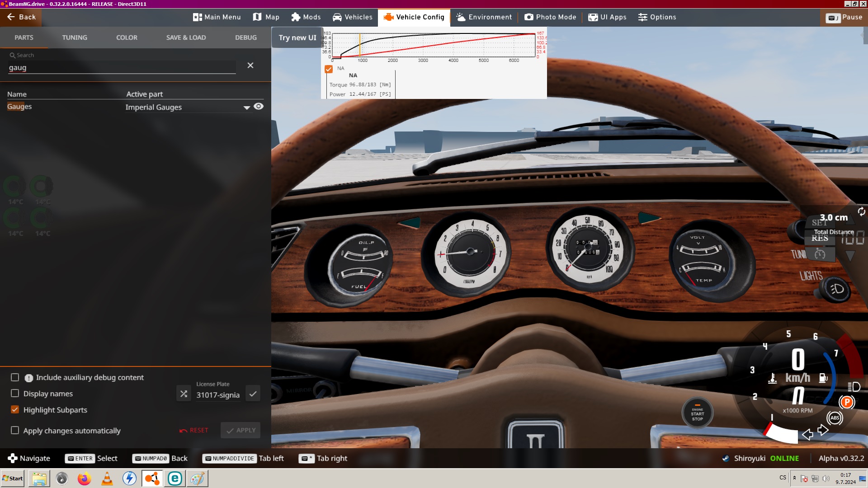
Task: Click the parking brake P indicator
Action: coord(847,402)
